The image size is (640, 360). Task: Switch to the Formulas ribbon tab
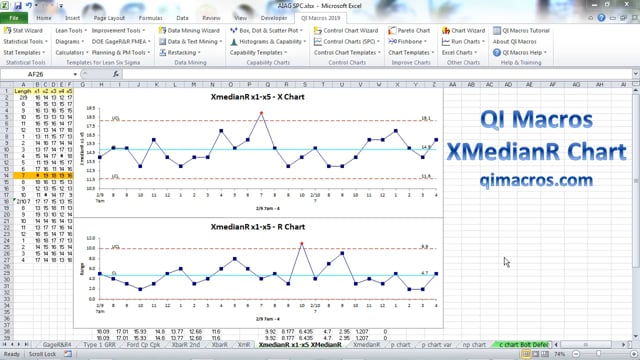(x=151, y=18)
